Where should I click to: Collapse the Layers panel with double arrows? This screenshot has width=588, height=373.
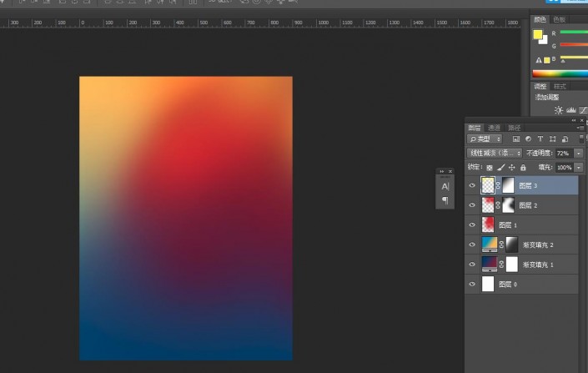[x=573, y=120]
